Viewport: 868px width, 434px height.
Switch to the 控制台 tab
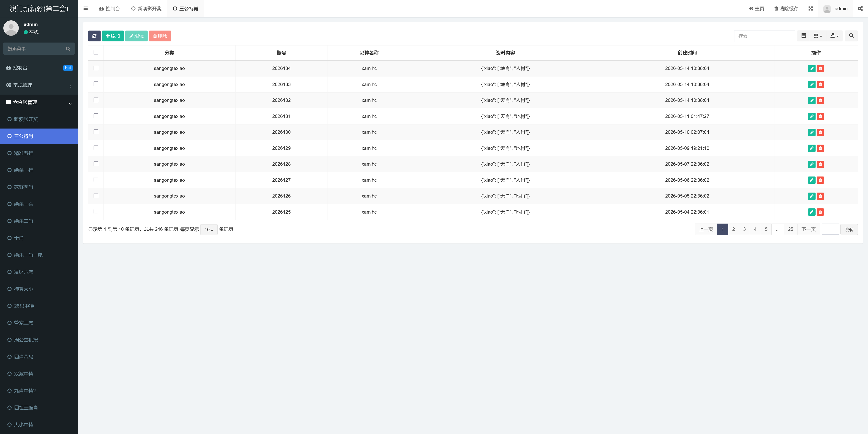(x=109, y=8)
